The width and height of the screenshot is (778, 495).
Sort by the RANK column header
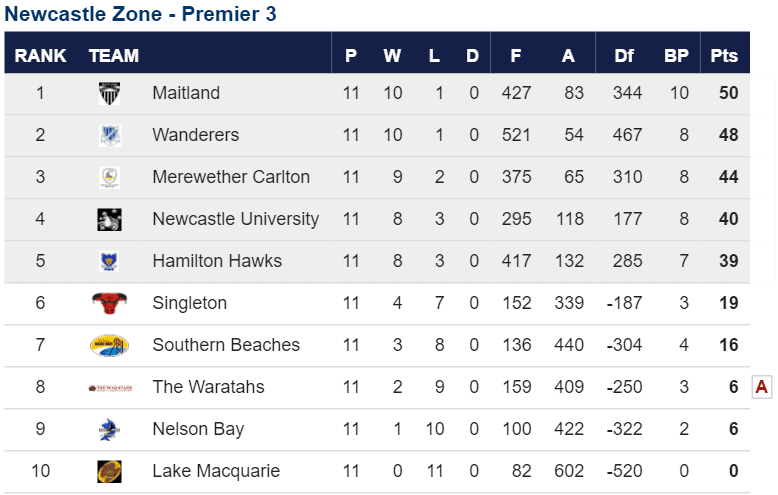click(x=40, y=56)
